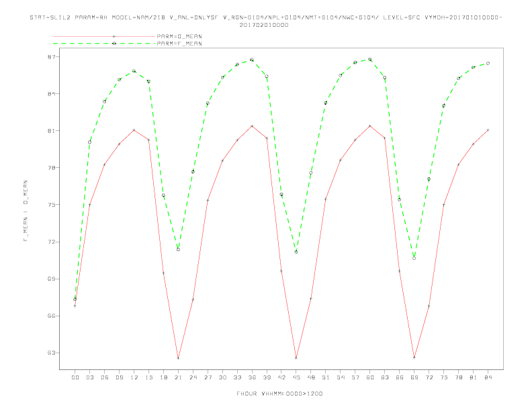Click the x-axis tick label 06
Viewport: 532px width, 411px height.
coord(105,377)
